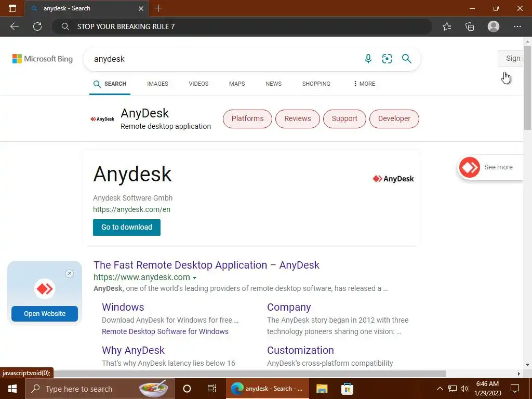Click the Go to download button
This screenshot has height=399, width=532.
tap(127, 228)
